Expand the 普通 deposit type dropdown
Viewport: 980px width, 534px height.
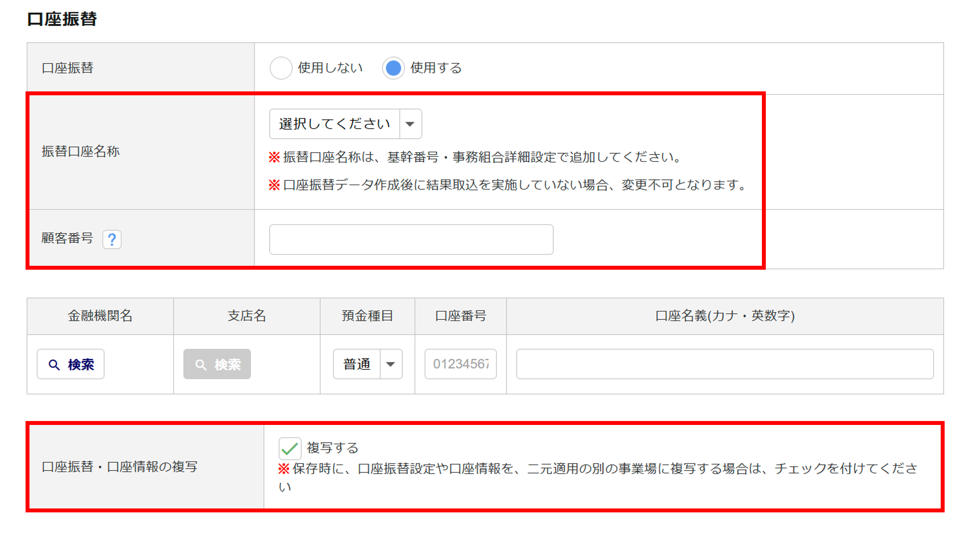(391, 365)
